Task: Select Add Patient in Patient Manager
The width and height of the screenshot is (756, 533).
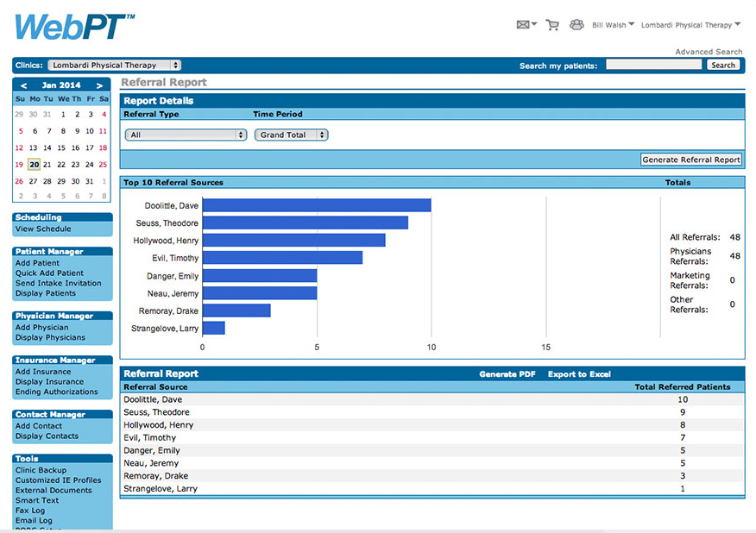Action: click(x=35, y=263)
